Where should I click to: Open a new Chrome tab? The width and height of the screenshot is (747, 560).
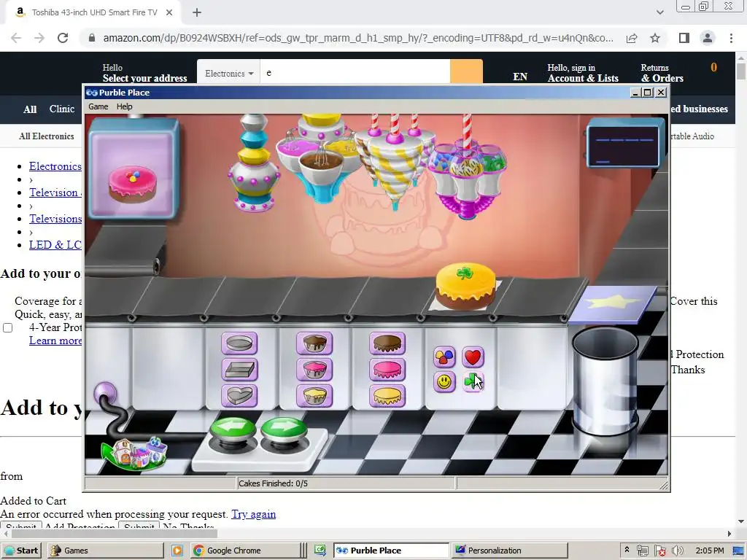[x=197, y=12]
